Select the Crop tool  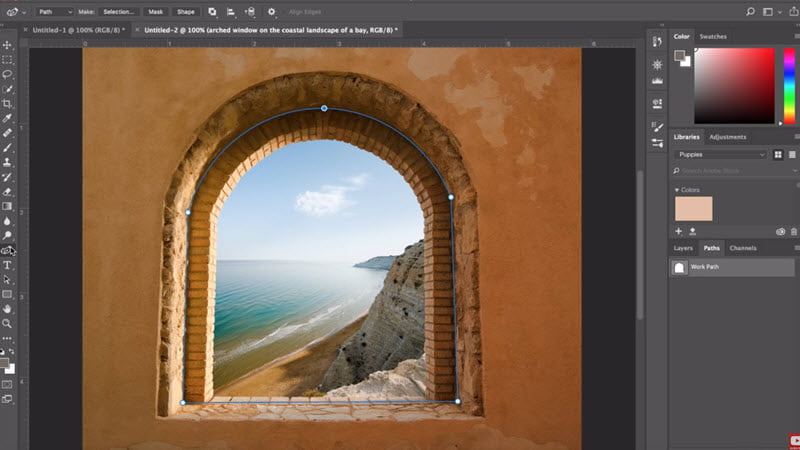coord(7,103)
